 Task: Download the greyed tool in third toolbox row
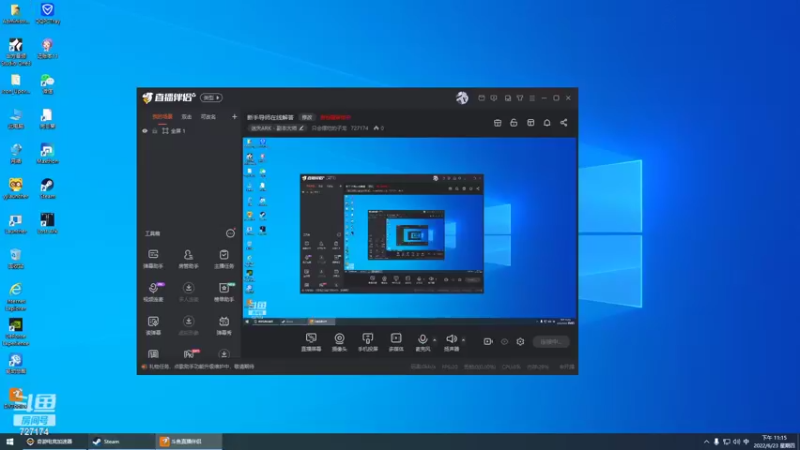188,326
